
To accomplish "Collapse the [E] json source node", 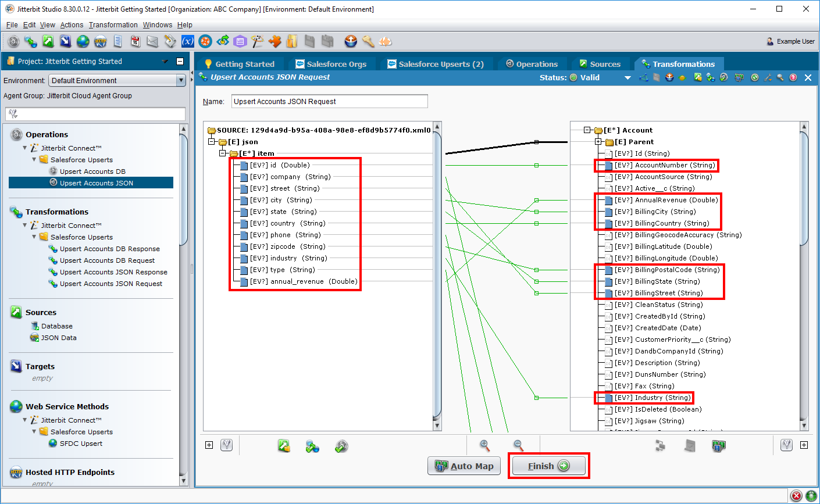I will coord(213,142).
